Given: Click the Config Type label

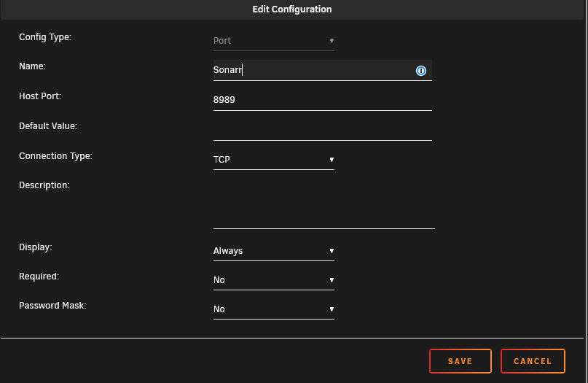Looking at the screenshot, I should 45,37.
